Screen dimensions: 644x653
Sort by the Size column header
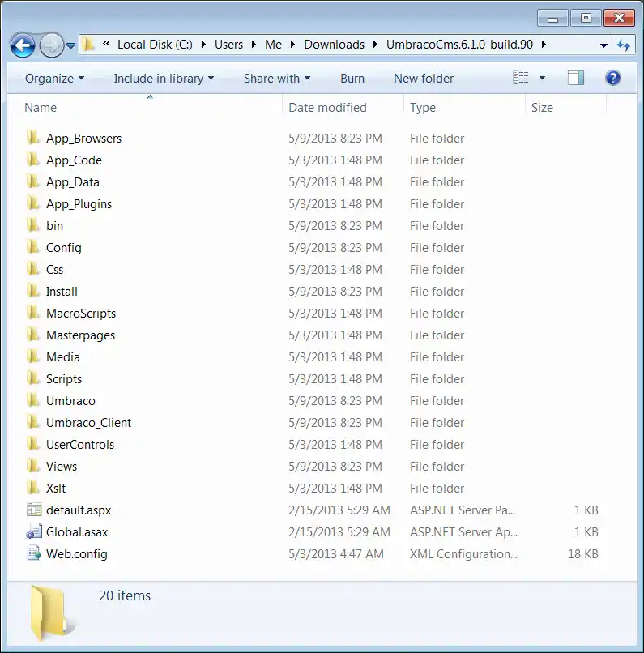[x=542, y=108]
